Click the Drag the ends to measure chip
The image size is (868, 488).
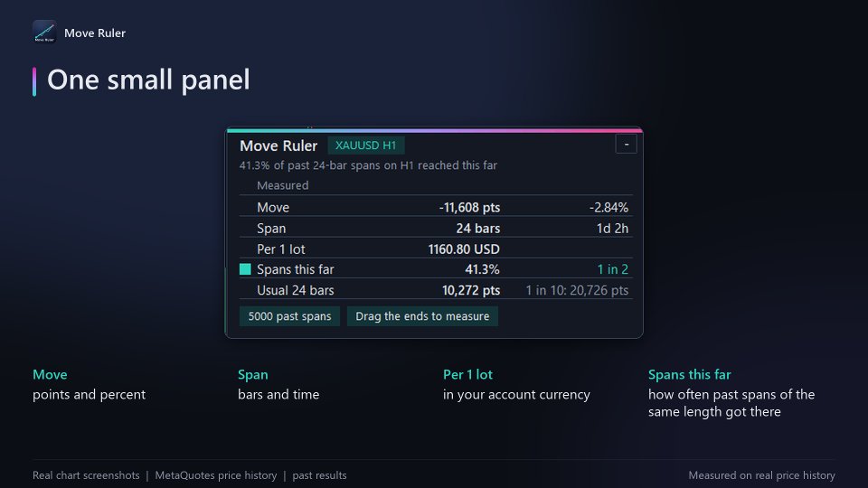[x=422, y=316]
